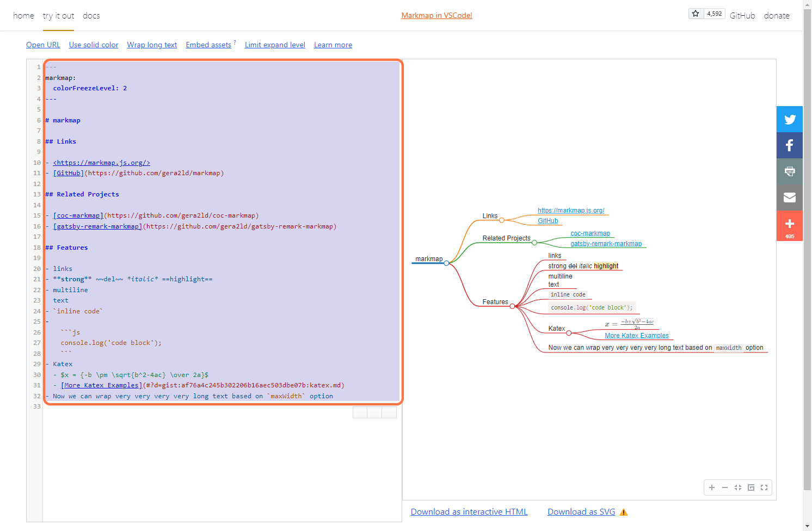Click line number 33 in editor gutter
Viewport: 812px width, 531px height.
(x=37, y=406)
